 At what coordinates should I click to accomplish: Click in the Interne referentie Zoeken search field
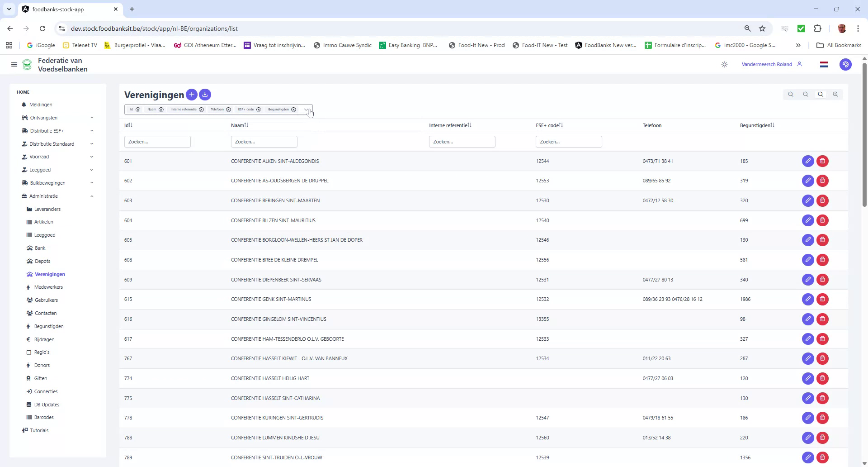click(x=462, y=141)
